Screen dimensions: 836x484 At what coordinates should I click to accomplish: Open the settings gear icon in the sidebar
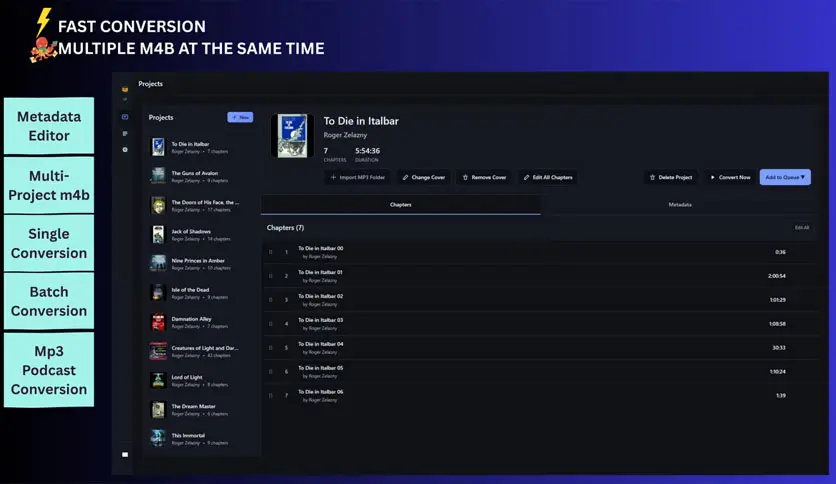125,150
